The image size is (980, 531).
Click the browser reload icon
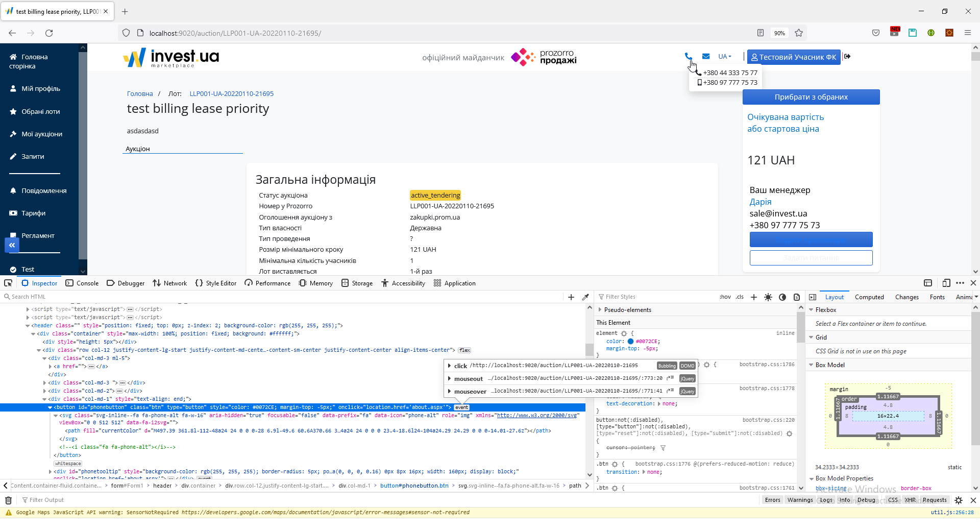coord(49,33)
